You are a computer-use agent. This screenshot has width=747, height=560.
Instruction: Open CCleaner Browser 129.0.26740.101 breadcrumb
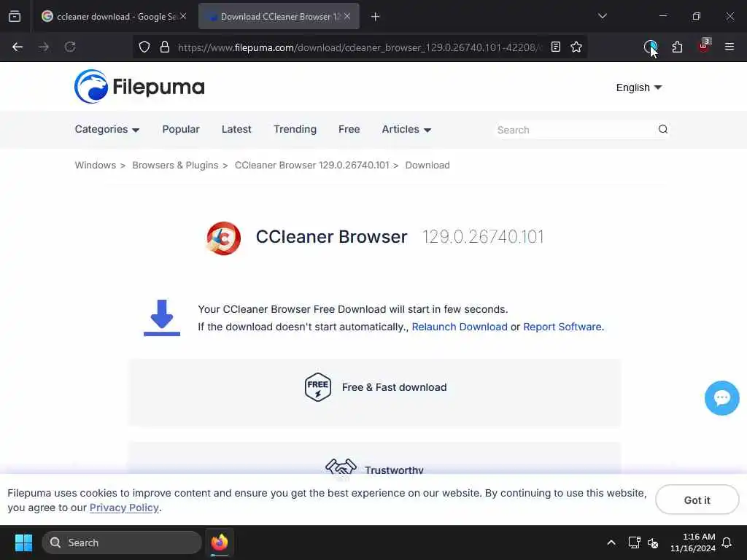point(312,166)
